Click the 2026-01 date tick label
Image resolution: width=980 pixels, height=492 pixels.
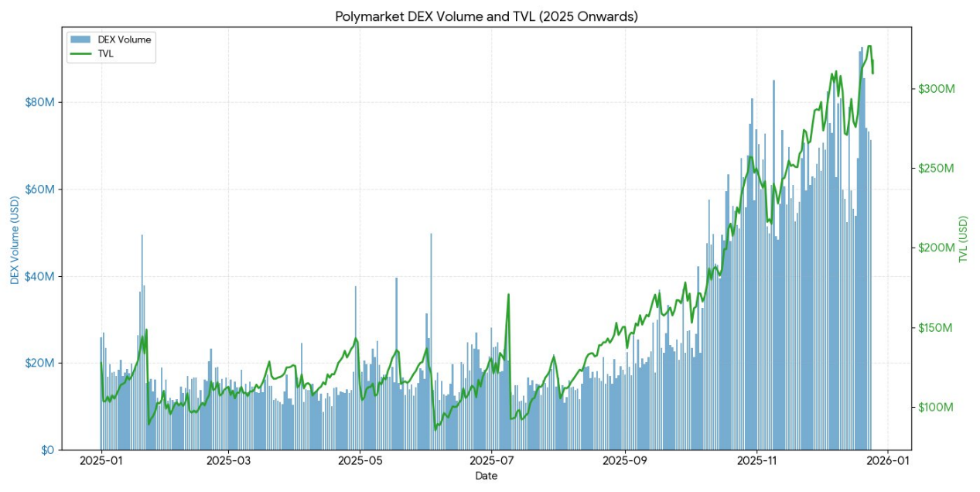[x=886, y=463]
